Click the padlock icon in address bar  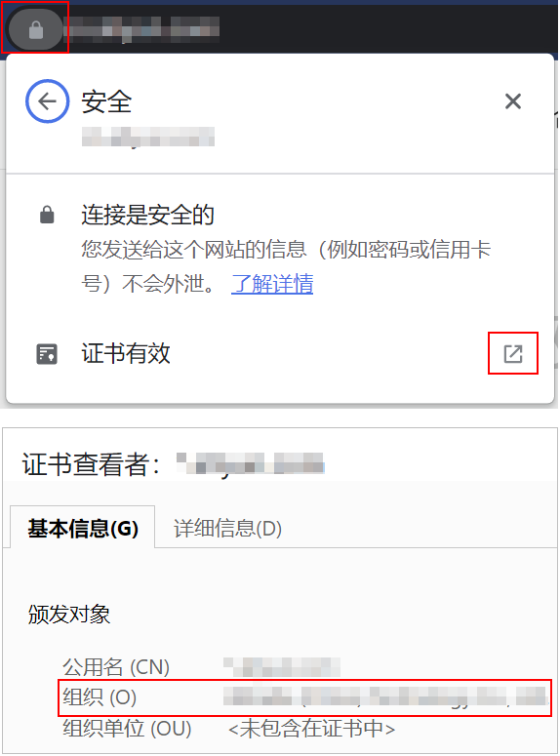36,30
